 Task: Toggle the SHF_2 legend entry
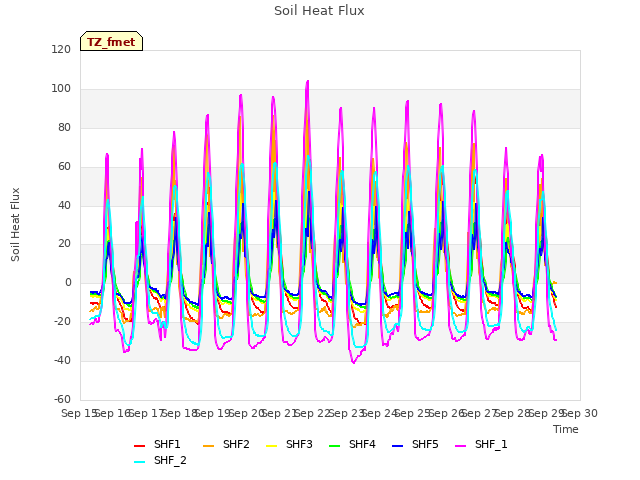coord(160,461)
